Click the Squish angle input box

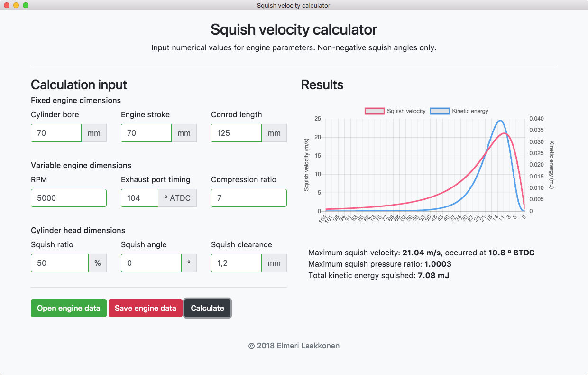[151, 263]
